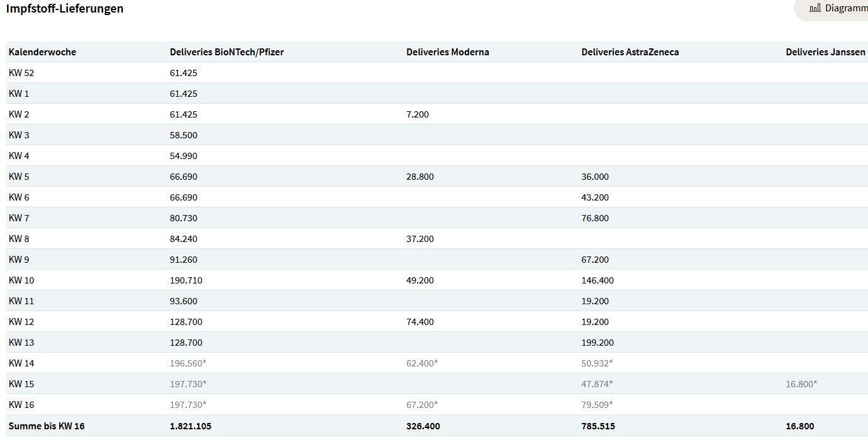Select BioNTech value 196.560* in KW 14
The height and width of the screenshot is (440, 868).
click(188, 363)
